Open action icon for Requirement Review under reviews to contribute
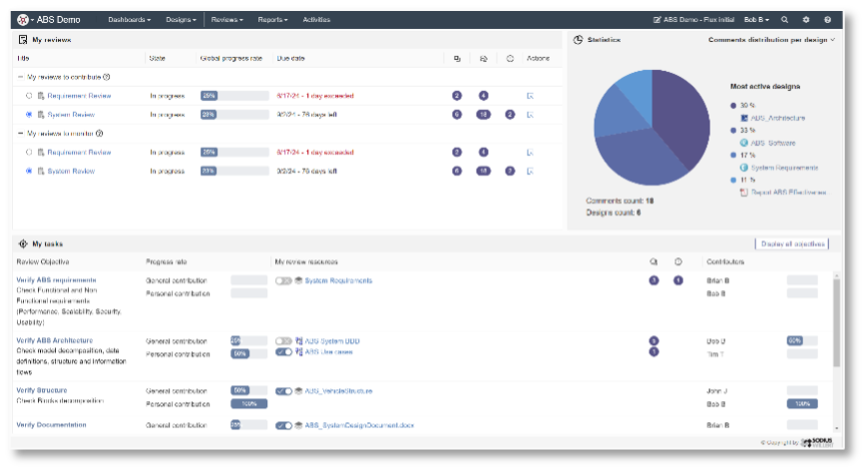 (530, 96)
